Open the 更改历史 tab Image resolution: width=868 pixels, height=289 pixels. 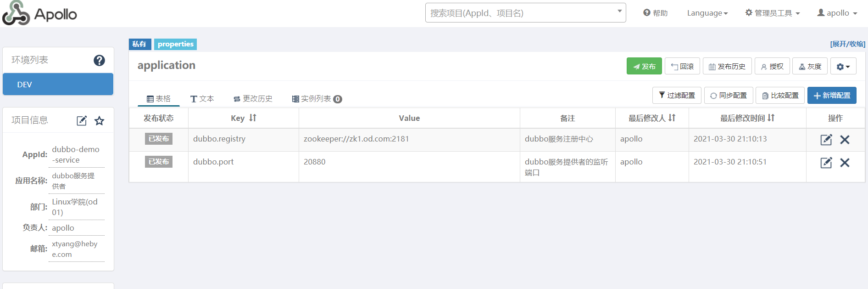[253, 99]
